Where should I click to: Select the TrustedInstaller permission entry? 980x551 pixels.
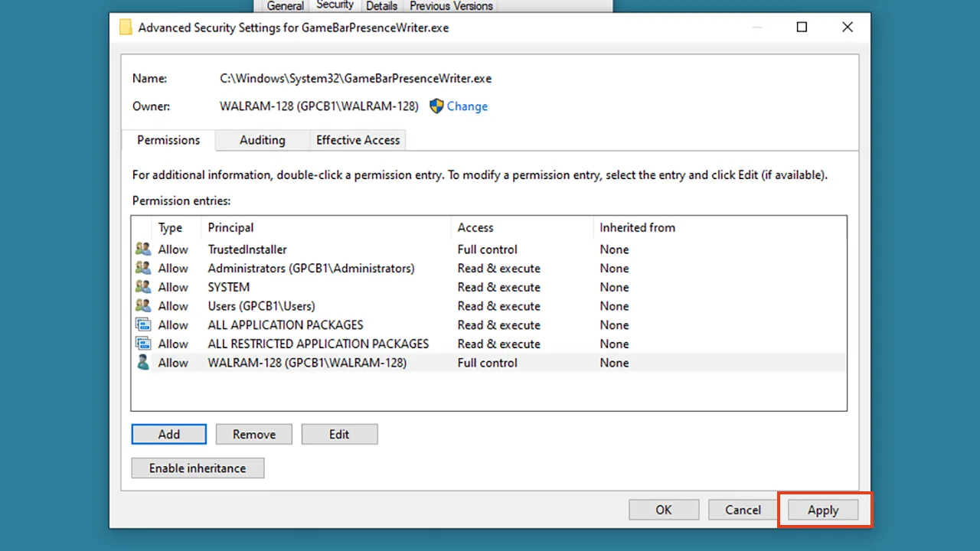tap(488, 249)
